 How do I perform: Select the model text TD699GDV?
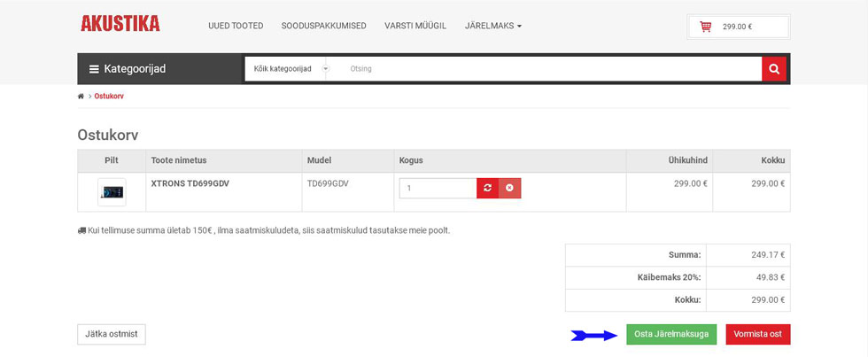point(328,183)
